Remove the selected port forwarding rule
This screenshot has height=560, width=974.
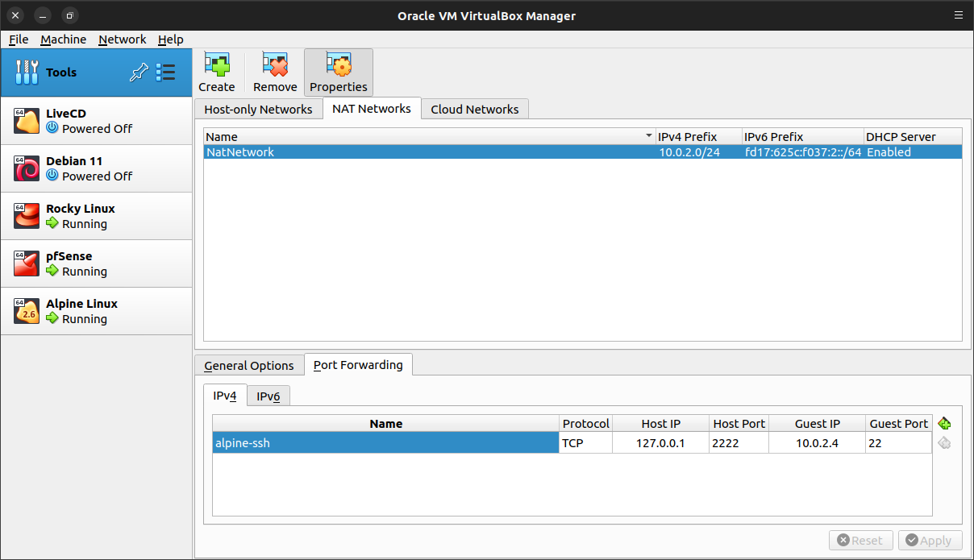[945, 442]
